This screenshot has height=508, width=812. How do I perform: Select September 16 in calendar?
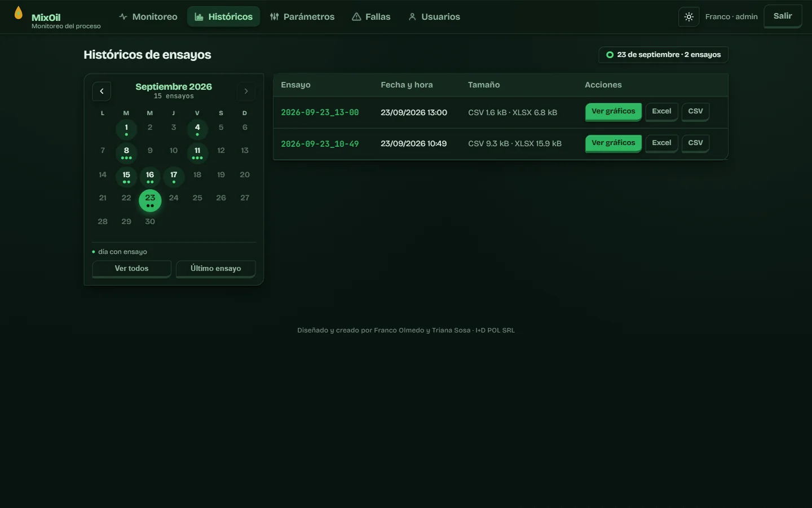tap(150, 177)
